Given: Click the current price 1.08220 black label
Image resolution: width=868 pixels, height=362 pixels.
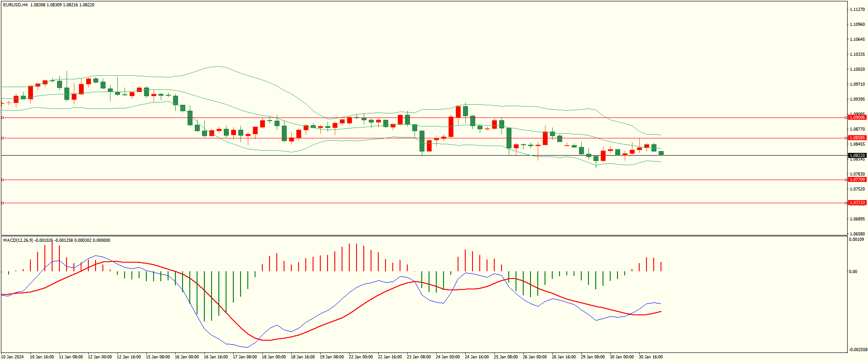Looking at the screenshot, I should click(857, 155).
